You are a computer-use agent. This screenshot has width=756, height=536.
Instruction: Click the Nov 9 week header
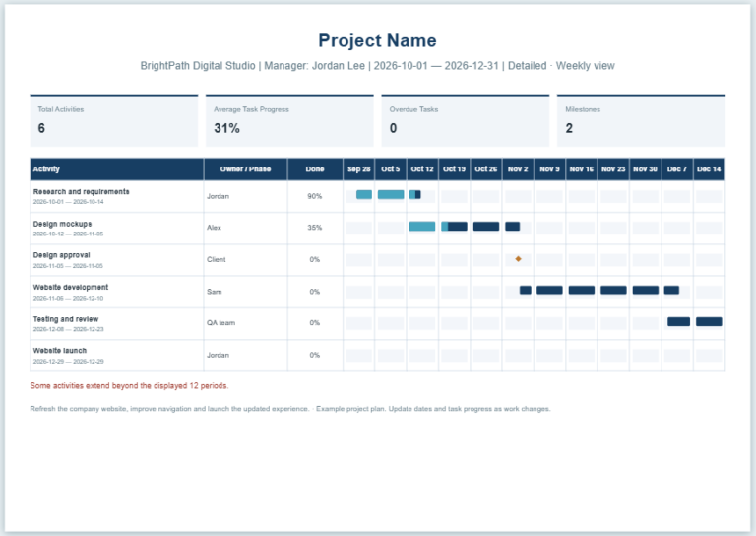point(549,169)
